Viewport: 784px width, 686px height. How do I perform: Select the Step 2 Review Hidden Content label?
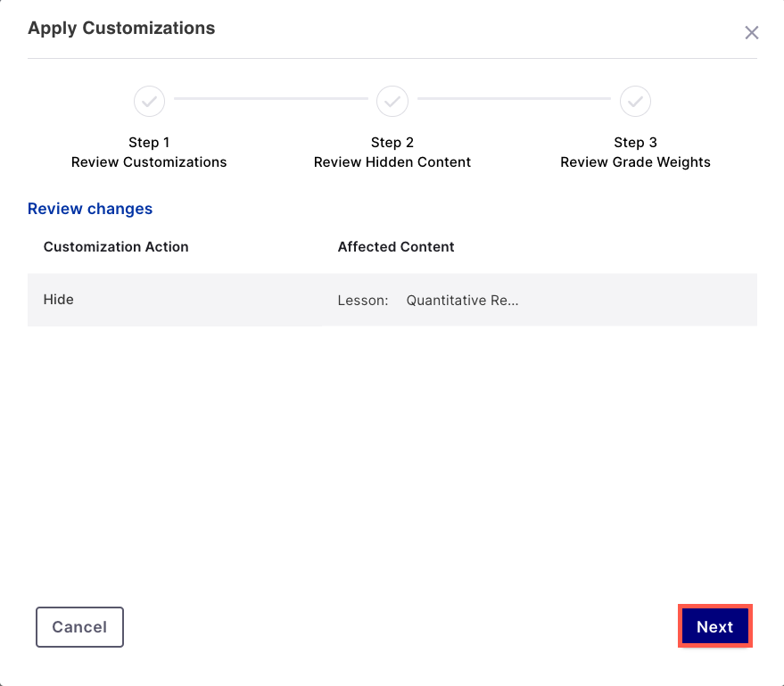pos(392,152)
